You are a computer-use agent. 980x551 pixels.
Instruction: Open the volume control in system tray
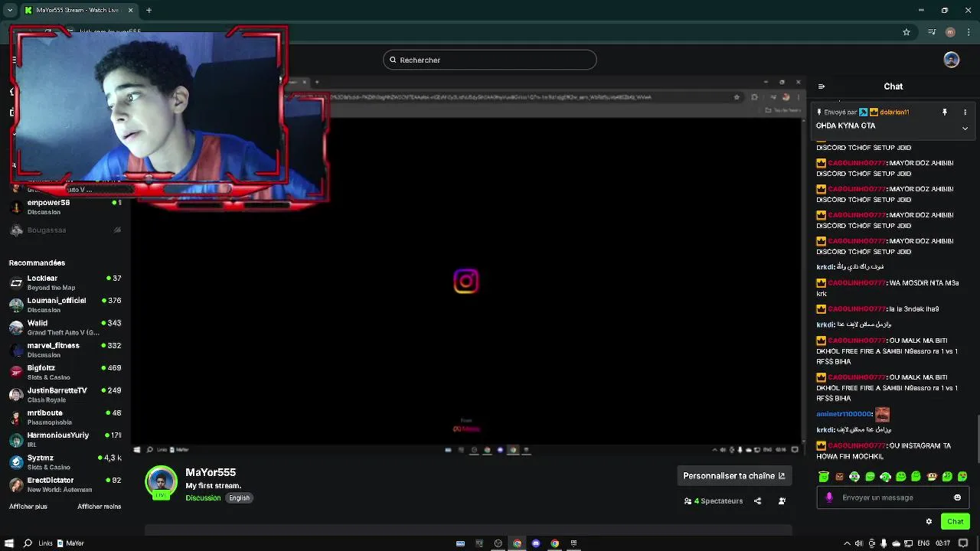[859, 543]
